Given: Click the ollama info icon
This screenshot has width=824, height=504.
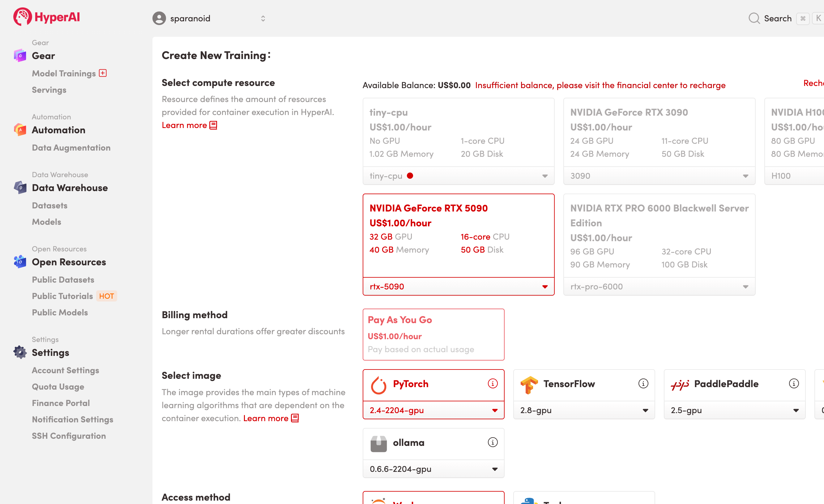Looking at the screenshot, I should (x=492, y=442).
